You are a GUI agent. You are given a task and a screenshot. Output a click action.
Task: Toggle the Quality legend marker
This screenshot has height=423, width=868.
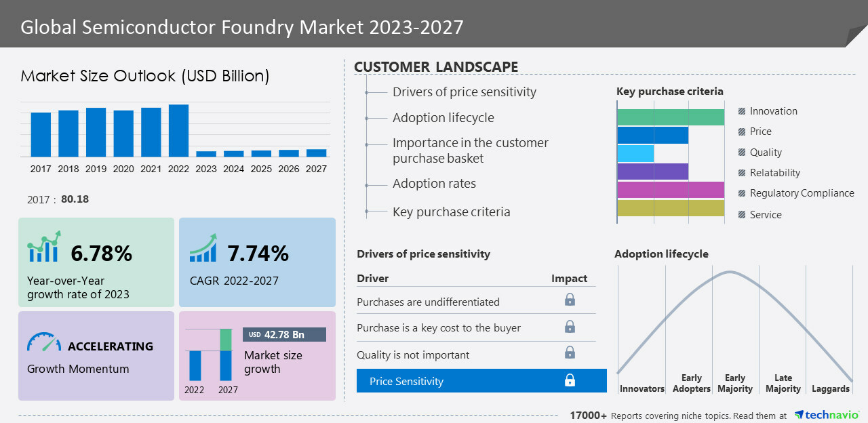pos(742,153)
